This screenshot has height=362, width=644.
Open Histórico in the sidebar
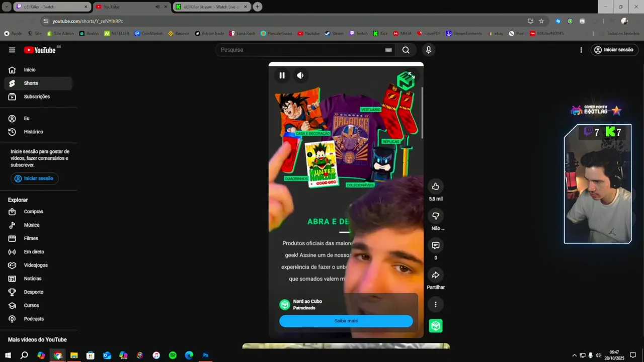tap(38, 132)
